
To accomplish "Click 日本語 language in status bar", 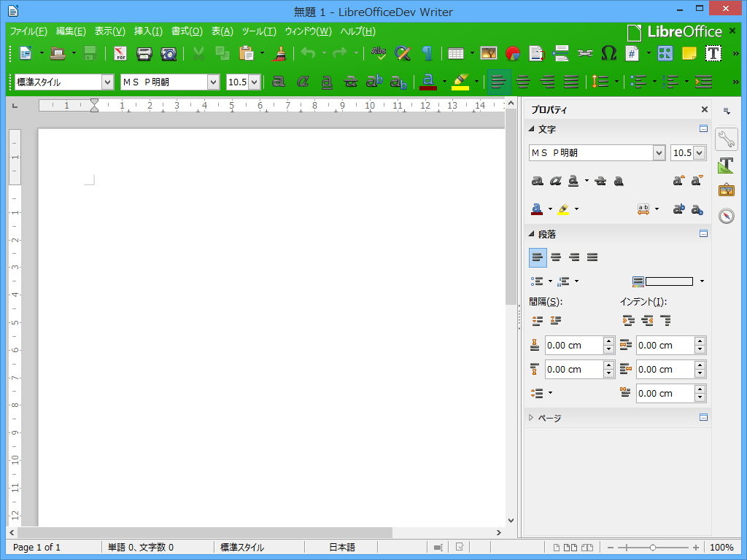I will (x=342, y=547).
